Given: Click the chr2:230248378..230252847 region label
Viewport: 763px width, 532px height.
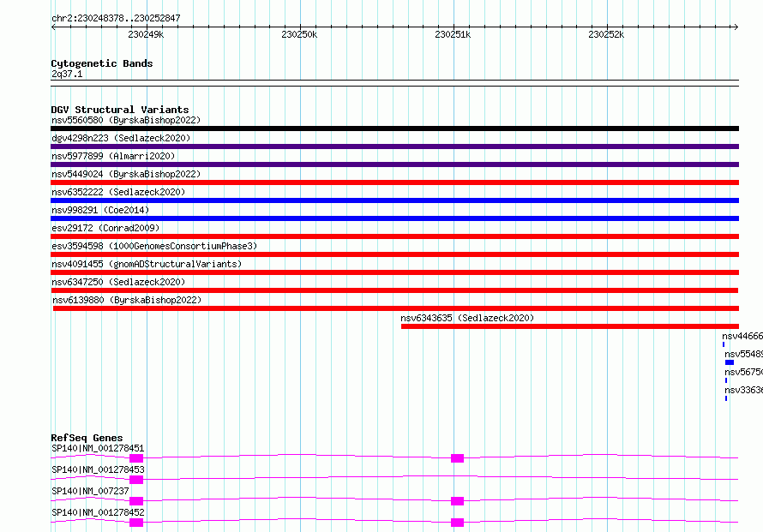Looking at the screenshot, I should 116,18.
